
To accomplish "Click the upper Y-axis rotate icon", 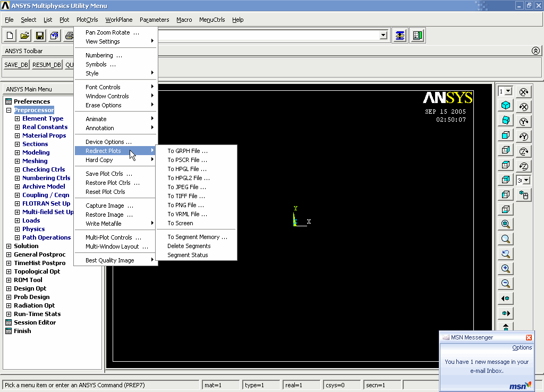I will 523,122.
